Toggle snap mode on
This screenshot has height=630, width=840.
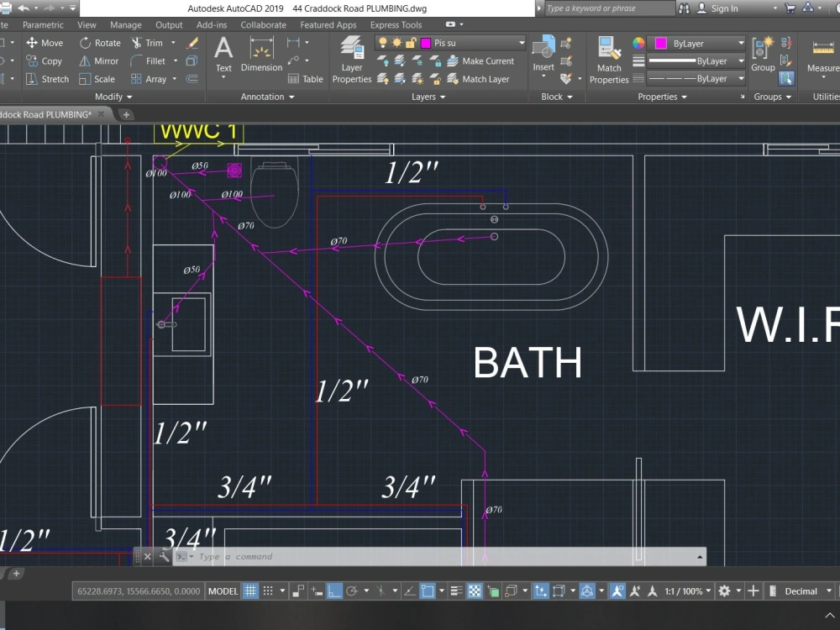point(267,591)
